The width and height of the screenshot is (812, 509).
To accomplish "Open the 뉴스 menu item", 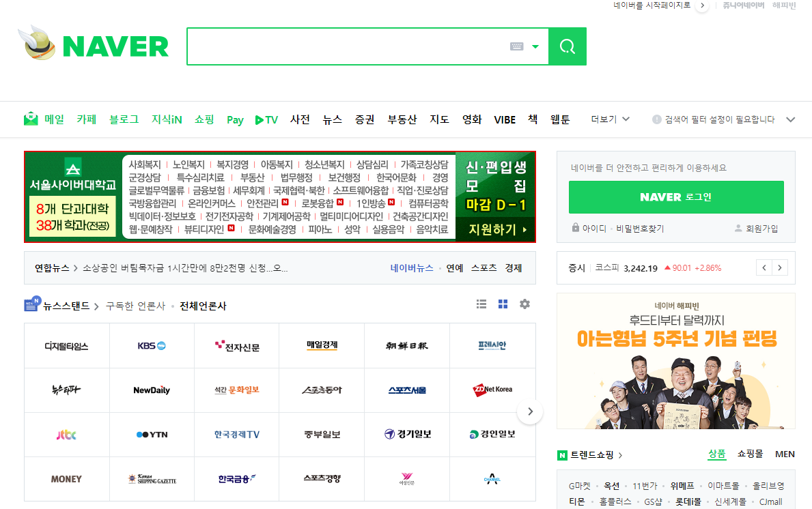I will click(333, 119).
